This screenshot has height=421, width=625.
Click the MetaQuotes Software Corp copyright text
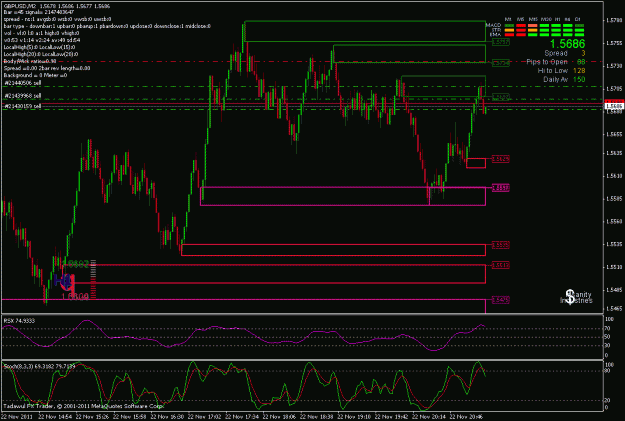(84, 406)
